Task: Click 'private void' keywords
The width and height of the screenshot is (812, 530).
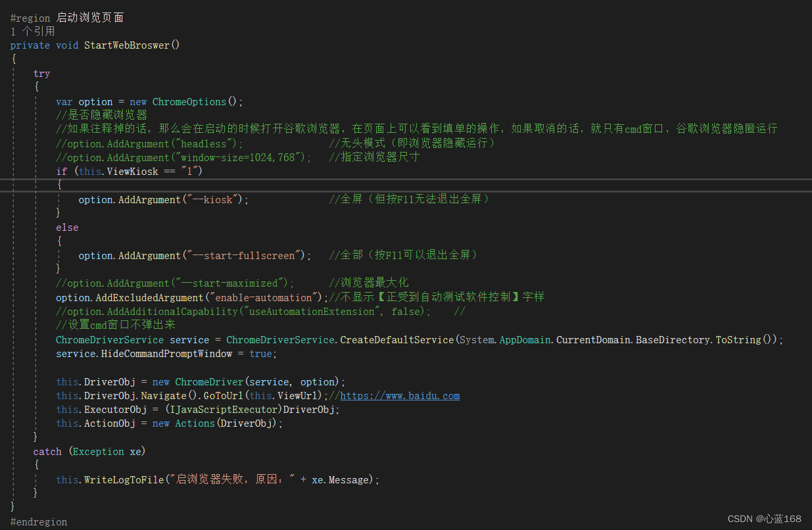Action: pyautogui.click(x=45, y=45)
